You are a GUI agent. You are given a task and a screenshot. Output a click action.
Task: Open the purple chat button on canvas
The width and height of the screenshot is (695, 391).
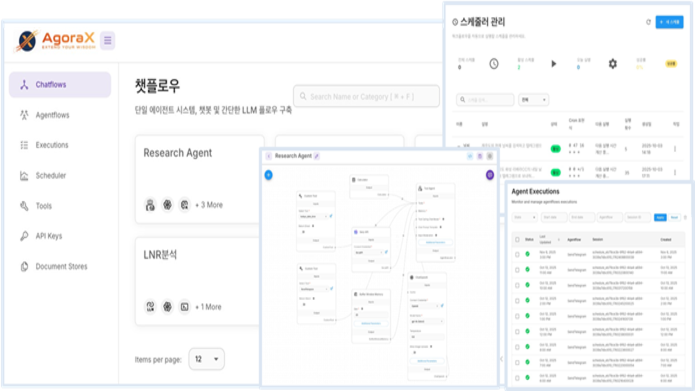(x=490, y=175)
